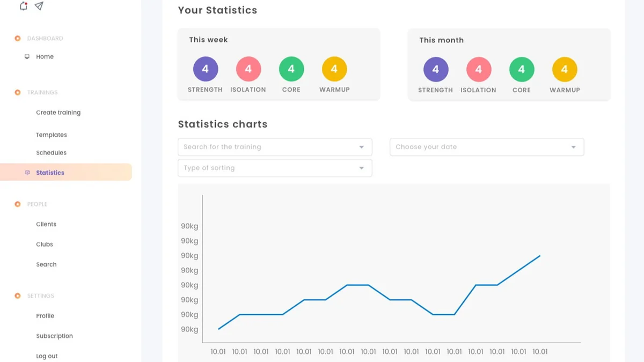Click the paper plane messages icon
Screen dimensions: 644x362
[39, 6]
